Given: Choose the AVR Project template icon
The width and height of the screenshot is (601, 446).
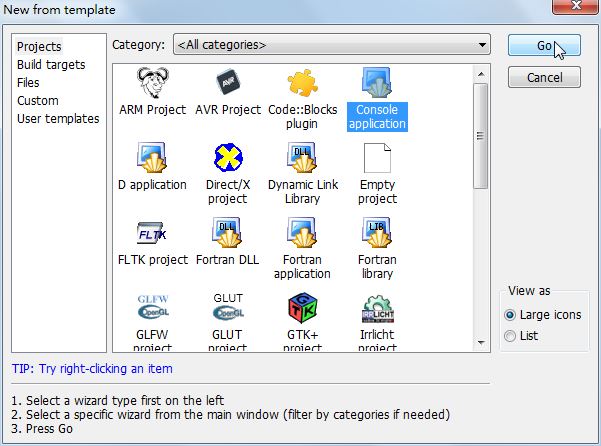Looking at the screenshot, I should click(x=229, y=84).
